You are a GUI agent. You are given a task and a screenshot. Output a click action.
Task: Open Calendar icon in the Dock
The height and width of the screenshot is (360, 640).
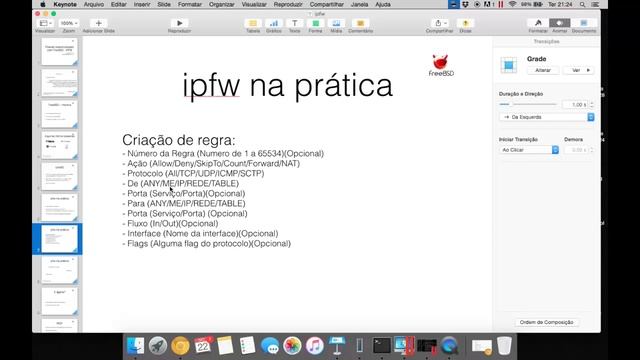[203, 346]
